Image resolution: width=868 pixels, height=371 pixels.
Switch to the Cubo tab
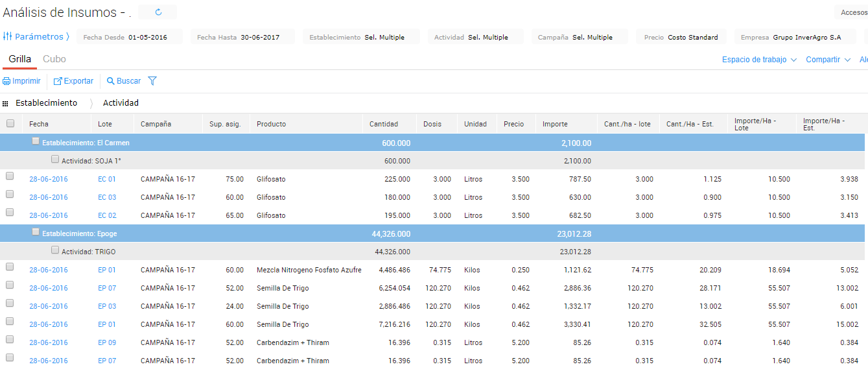[54, 59]
